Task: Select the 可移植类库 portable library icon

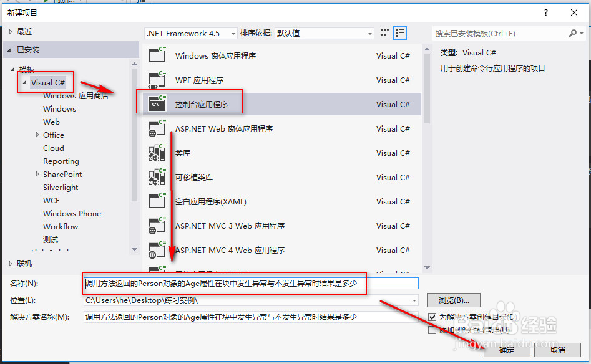Action: tap(157, 177)
